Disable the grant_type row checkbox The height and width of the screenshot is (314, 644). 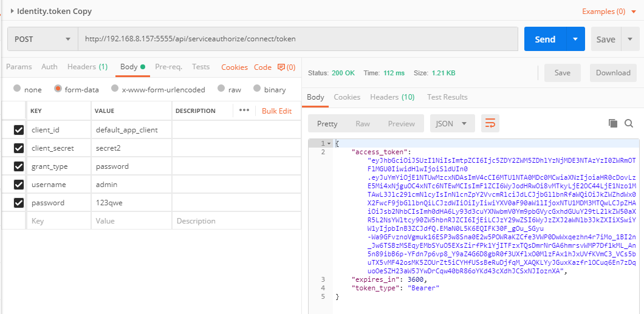[x=19, y=166]
